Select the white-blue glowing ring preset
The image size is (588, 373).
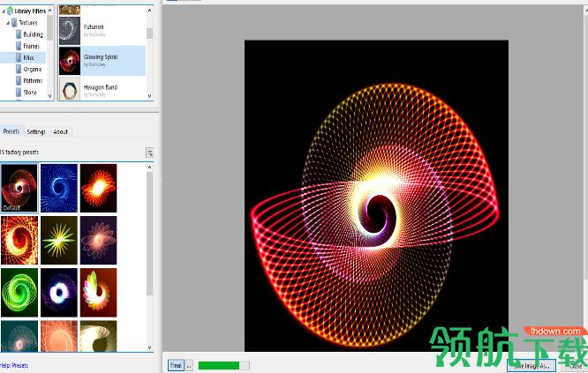[59, 293]
